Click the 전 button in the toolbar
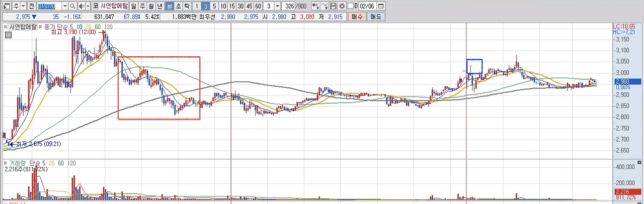 pos(32,6)
